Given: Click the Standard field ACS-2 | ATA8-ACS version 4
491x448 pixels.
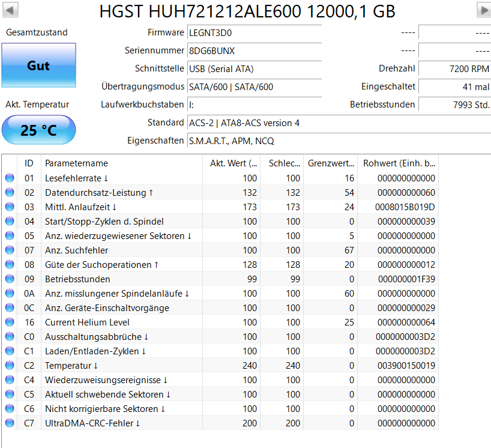Looking at the screenshot, I should point(339,123).
